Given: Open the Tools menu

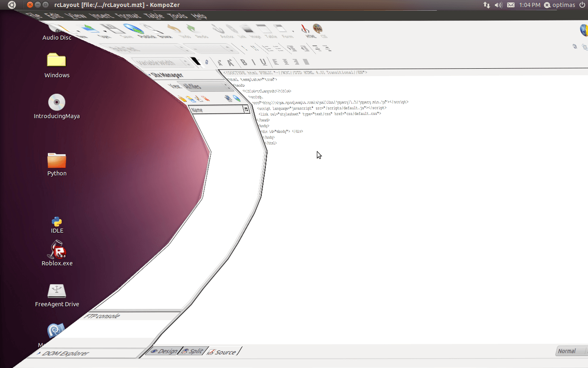Looking at the screenshot, I should (x=177, y=16).
